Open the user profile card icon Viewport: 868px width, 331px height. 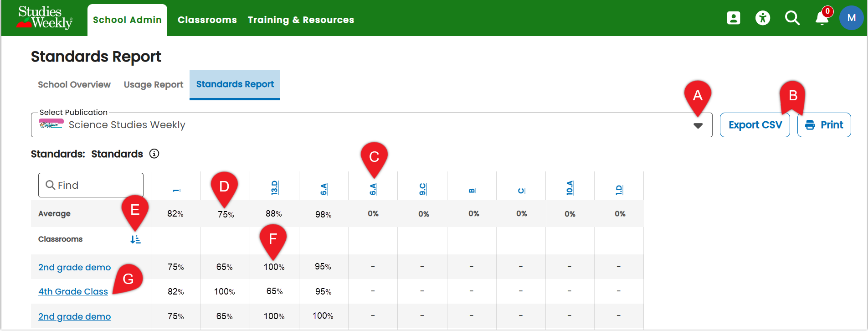tap(734, 18)
